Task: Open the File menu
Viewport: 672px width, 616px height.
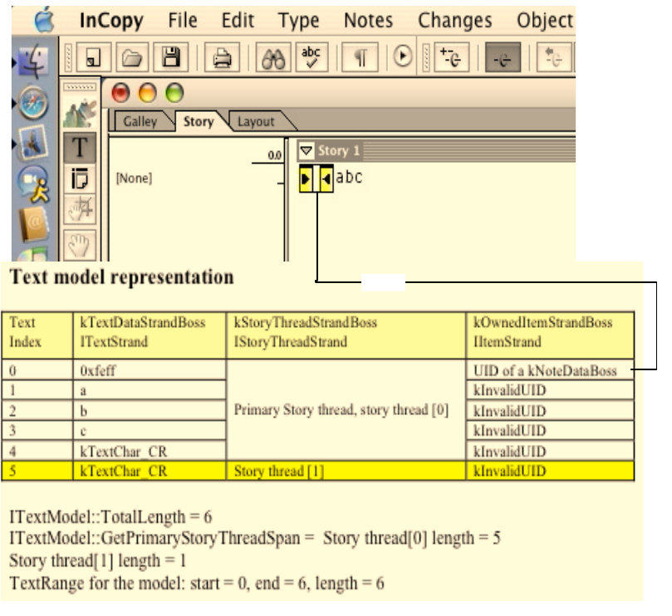Action: tap(183, 20)
